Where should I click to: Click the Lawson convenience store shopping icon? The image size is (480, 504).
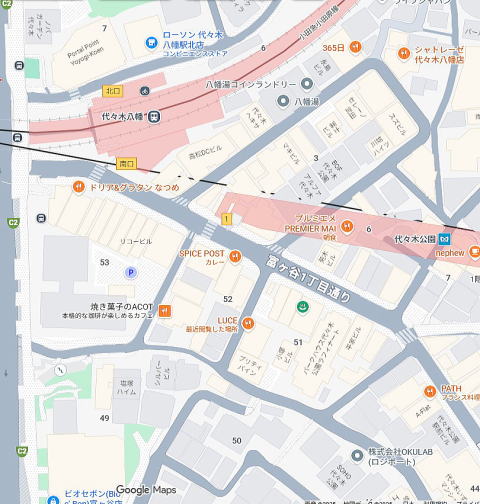pyautogui.click(x=152, y=43)
